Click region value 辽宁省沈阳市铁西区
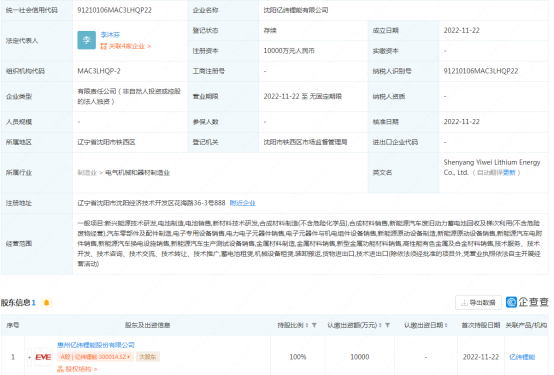The height and width of the screenshot is (375, 554). [x=106, y=142]
